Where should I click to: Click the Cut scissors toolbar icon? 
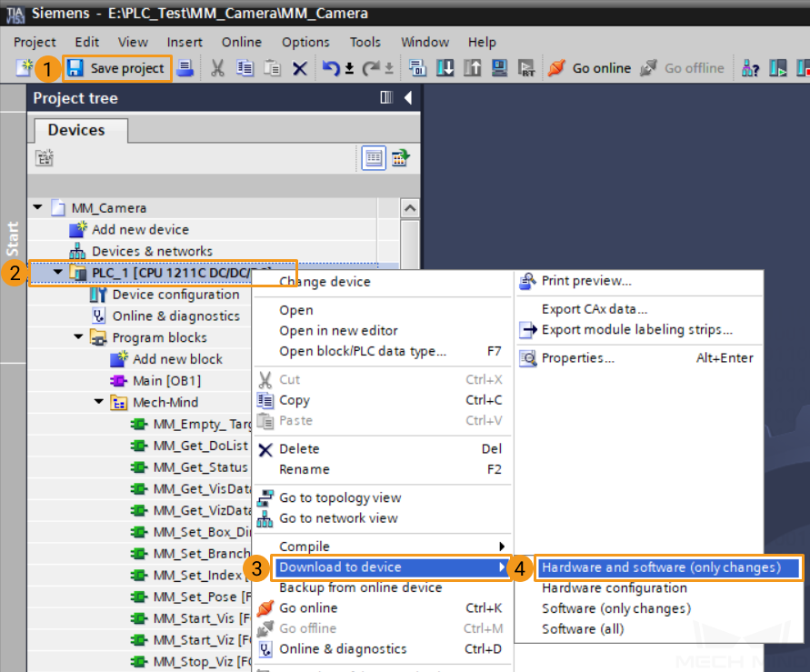(217, 68)
